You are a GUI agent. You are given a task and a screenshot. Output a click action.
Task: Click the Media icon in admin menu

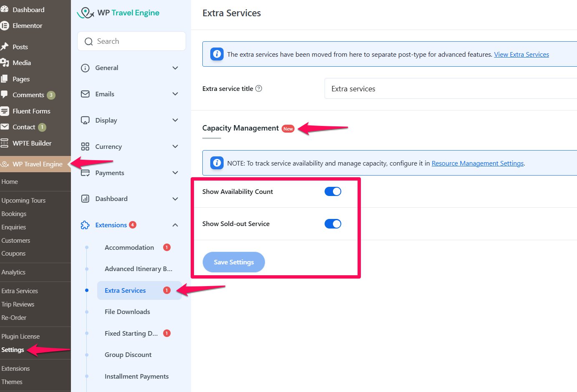(5, 63)
